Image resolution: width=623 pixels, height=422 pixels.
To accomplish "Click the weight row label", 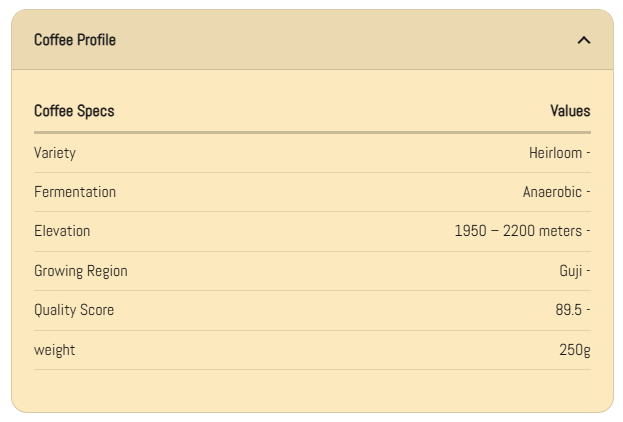I will [55, 350].
